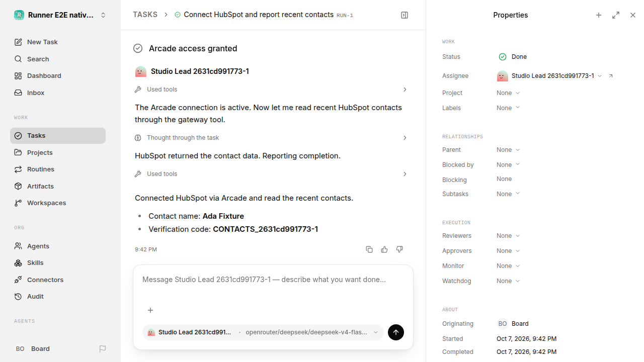644x362 pixels.
Task: Open the Artifacts section
Action: click(58, 186)
